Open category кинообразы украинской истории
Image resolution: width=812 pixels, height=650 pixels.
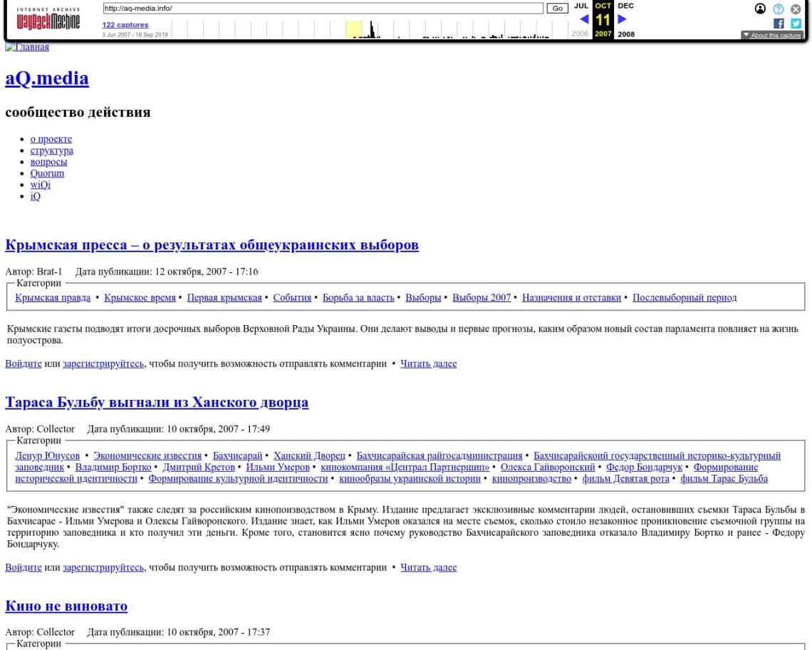[410, 478]
